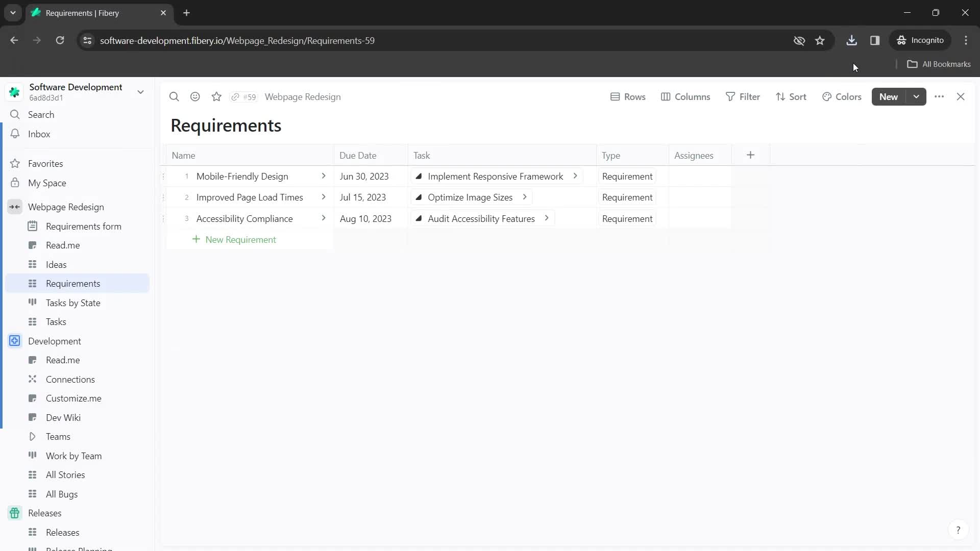Reload the page in browser

[60, 40]
